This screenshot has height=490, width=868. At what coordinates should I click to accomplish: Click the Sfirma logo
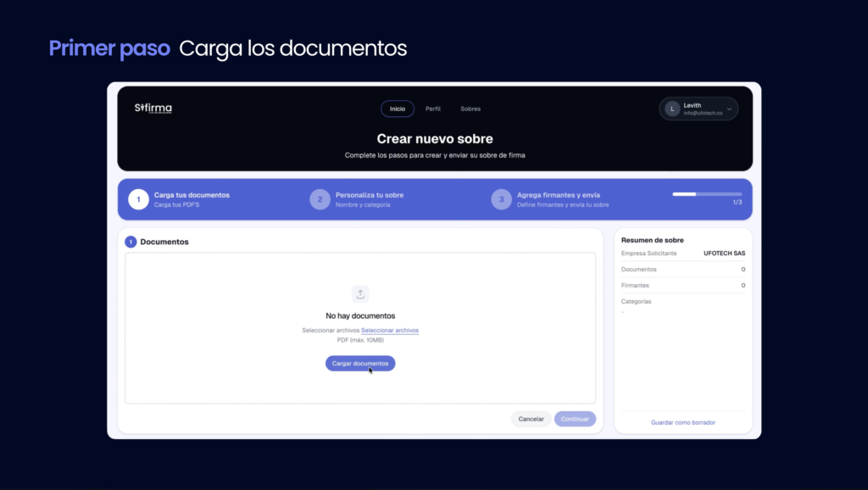point(153,109)
